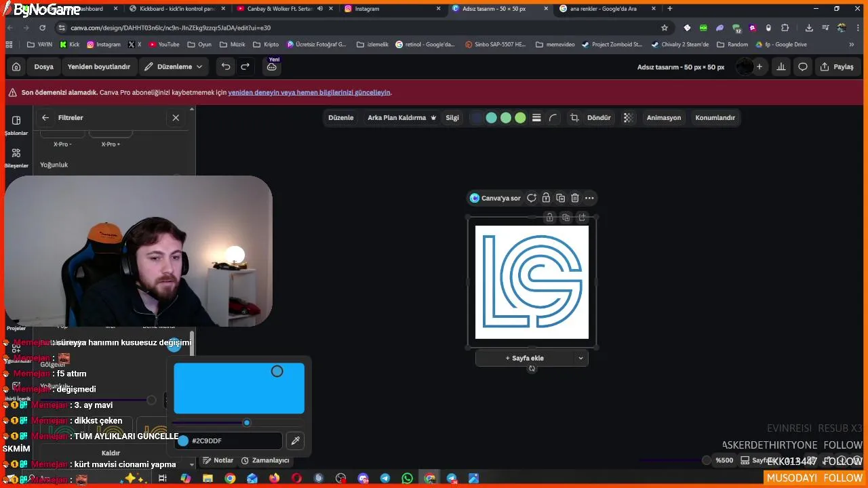Open the Konumlandır panel

pyautogui.click(x=715, y=117)
